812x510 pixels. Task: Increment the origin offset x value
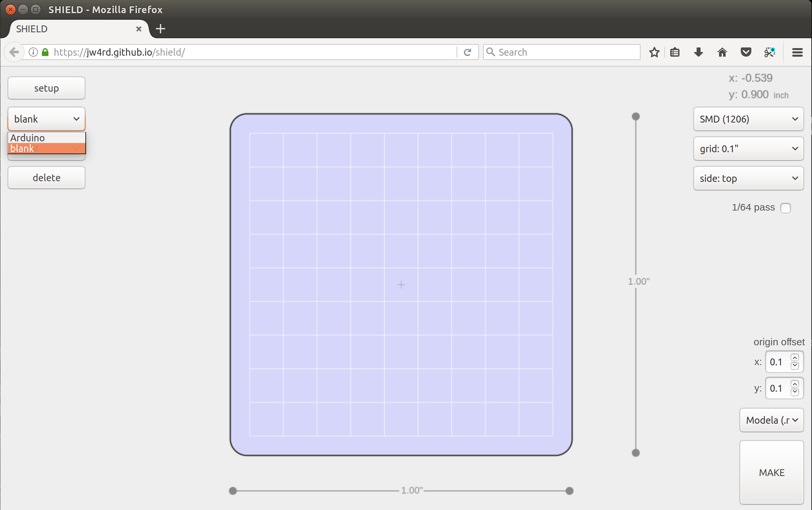point(795,358)
